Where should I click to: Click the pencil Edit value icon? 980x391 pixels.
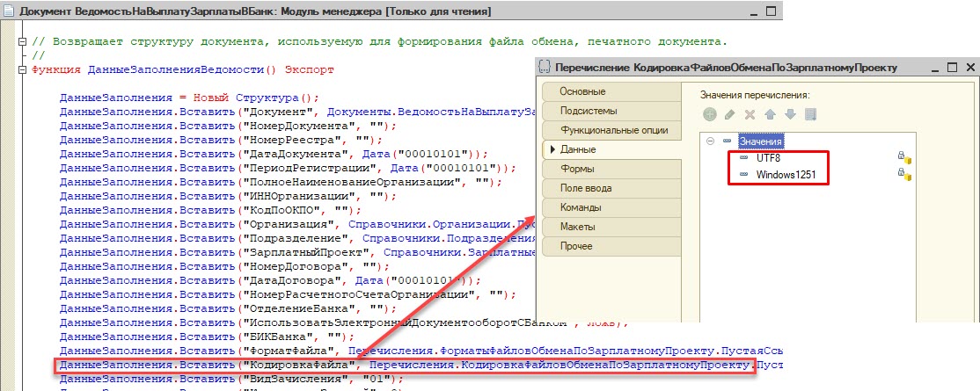(x=729, y=114)
